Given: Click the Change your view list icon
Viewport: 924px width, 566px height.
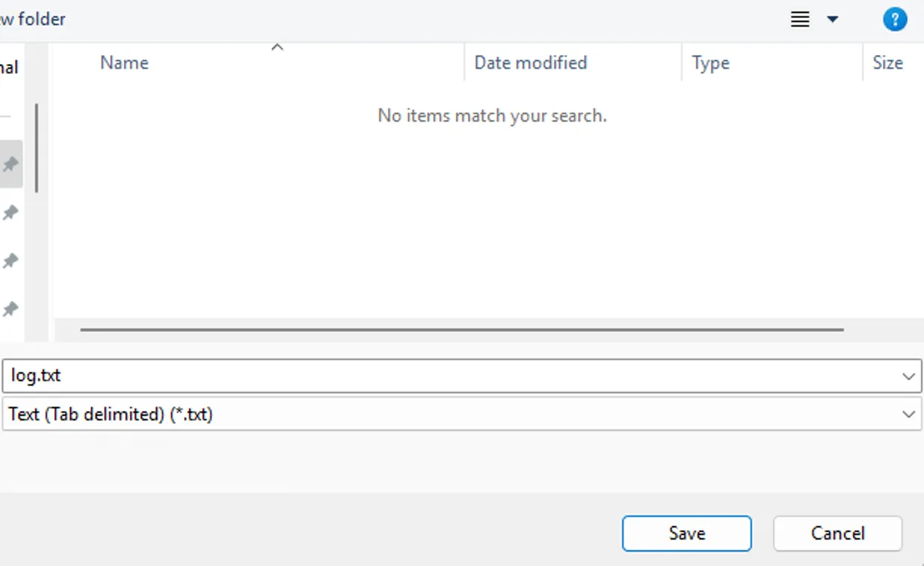Looking at the screenshot, I should [800, 20].
